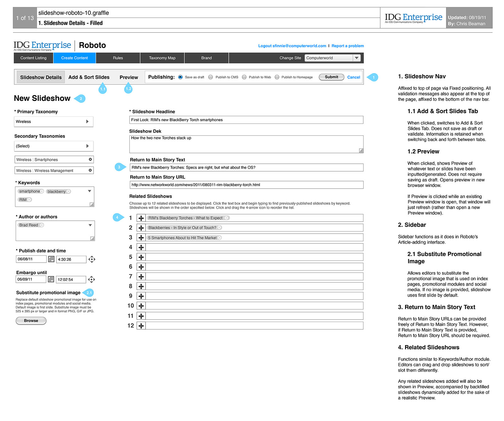Click drag handle icon for related slideshow row 10
The height and width of the screenshot is (421, 504).
(x=141, y=306)
